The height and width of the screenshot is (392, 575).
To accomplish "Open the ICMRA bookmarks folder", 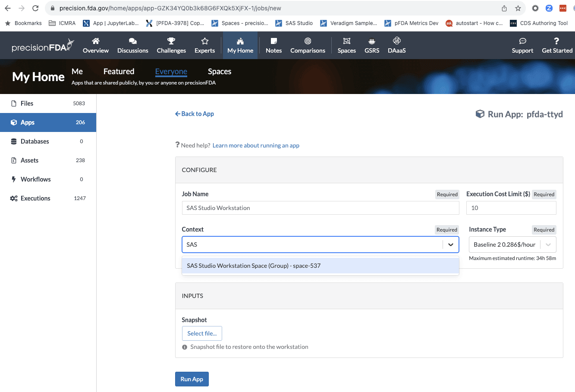I will [62, 23].
